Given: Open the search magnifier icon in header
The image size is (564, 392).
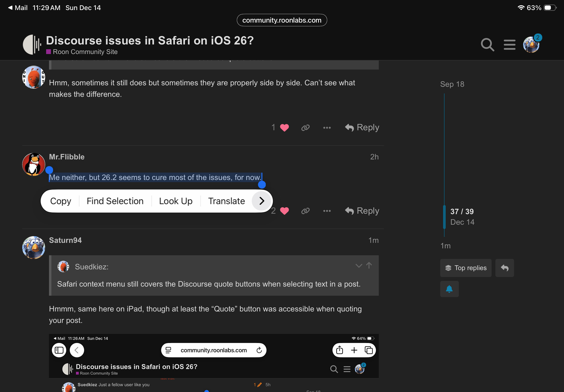Looking at the screenshot, I should (487, 45).
